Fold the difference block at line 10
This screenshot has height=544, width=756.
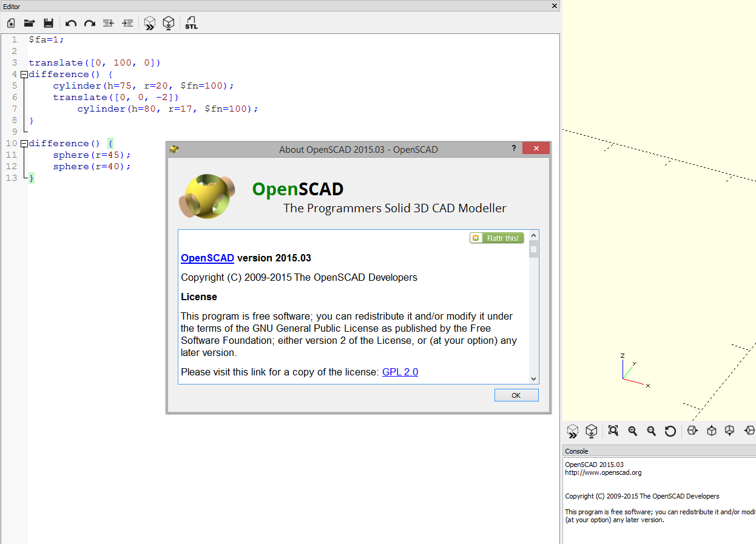coord(24,144)
